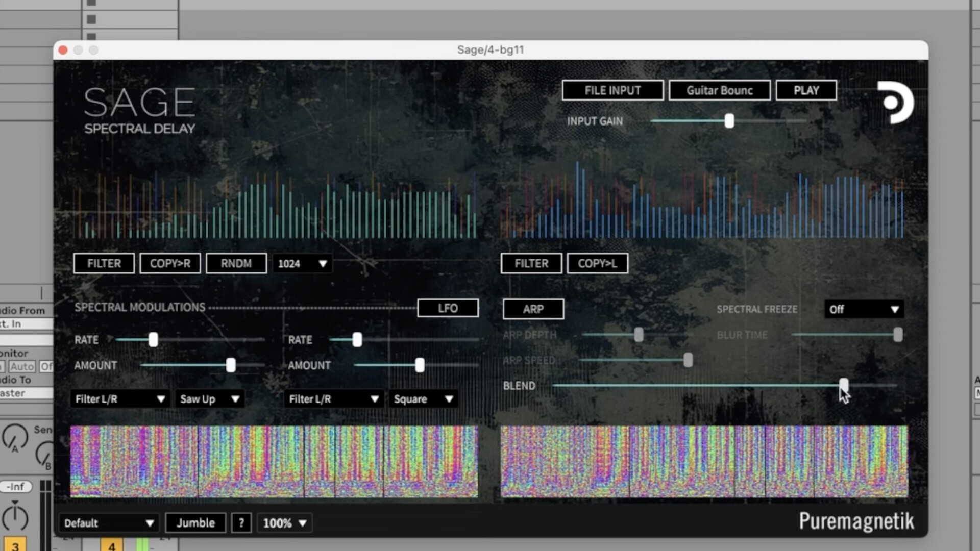Click the Auto monitor button in Ableton
Viewport: 980px width, 551px height.
coord(22,366)
